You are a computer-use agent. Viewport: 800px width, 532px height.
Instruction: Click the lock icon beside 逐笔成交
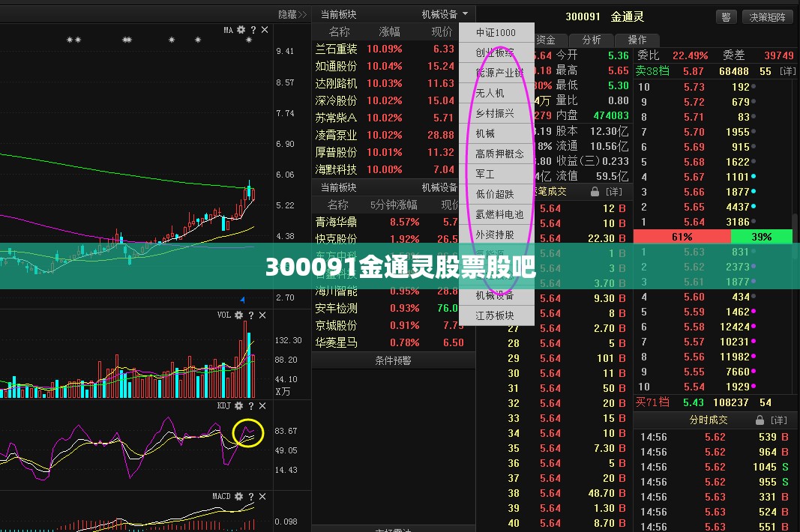(x=595, y=192)
